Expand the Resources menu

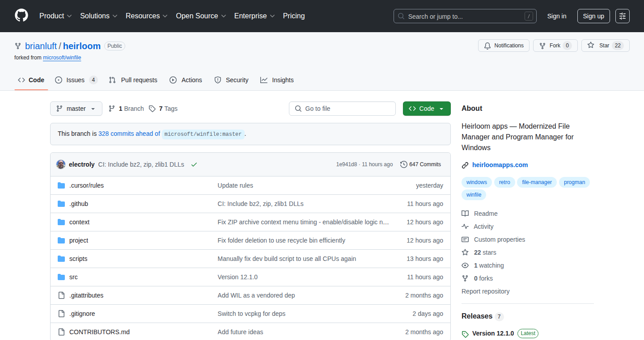pyautogui.click(x=147, y=16)
